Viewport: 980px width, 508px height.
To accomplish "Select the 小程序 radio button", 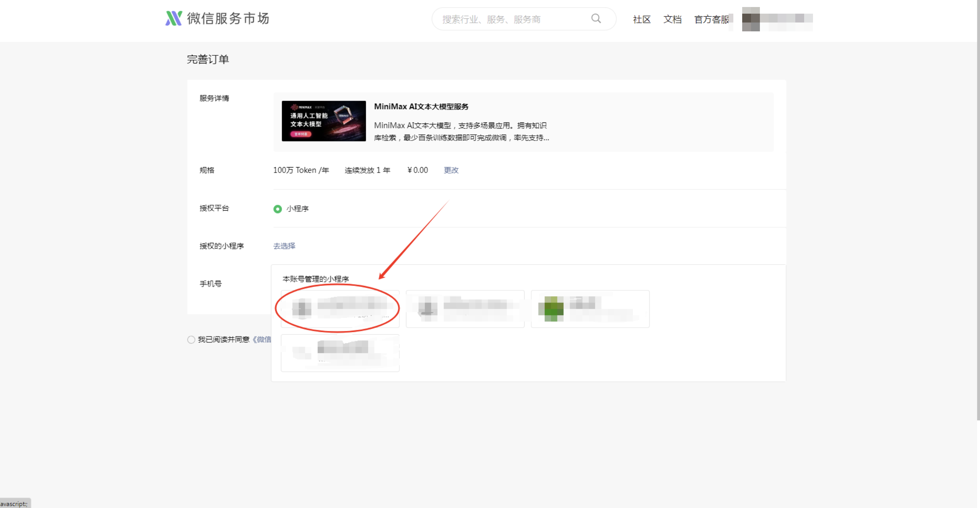I will click(x=278, y=209).
